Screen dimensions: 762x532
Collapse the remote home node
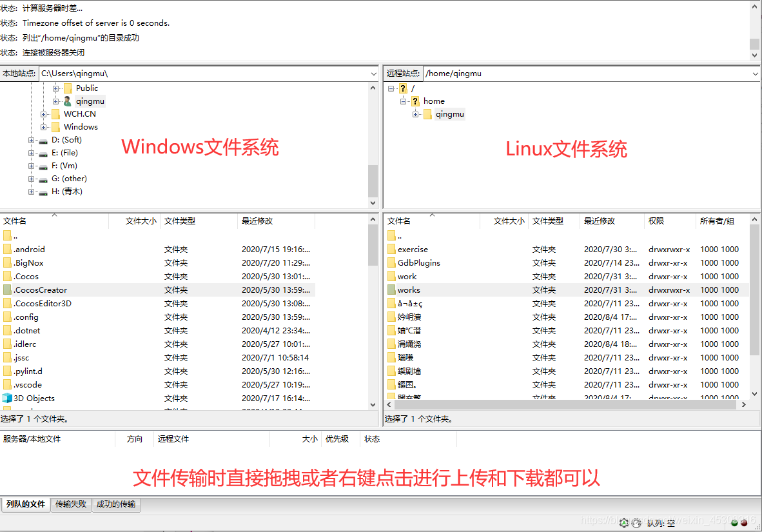(x=403, y=102)
